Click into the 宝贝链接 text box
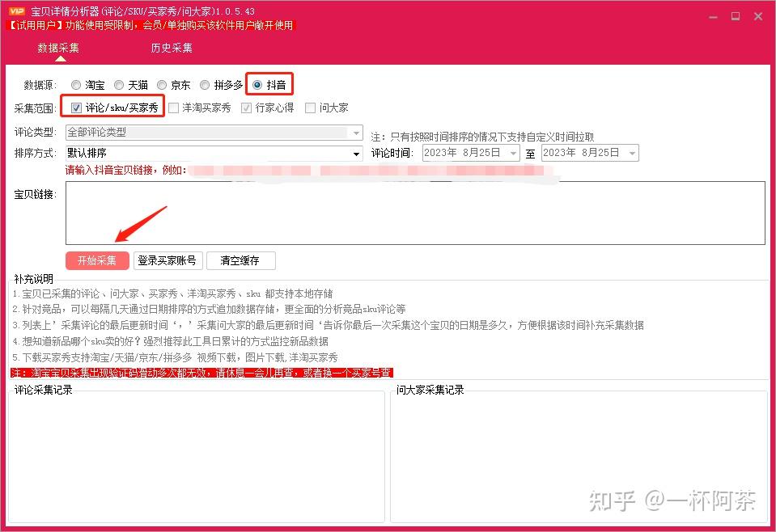Viewport: 776px width, 532px height. 415,213
